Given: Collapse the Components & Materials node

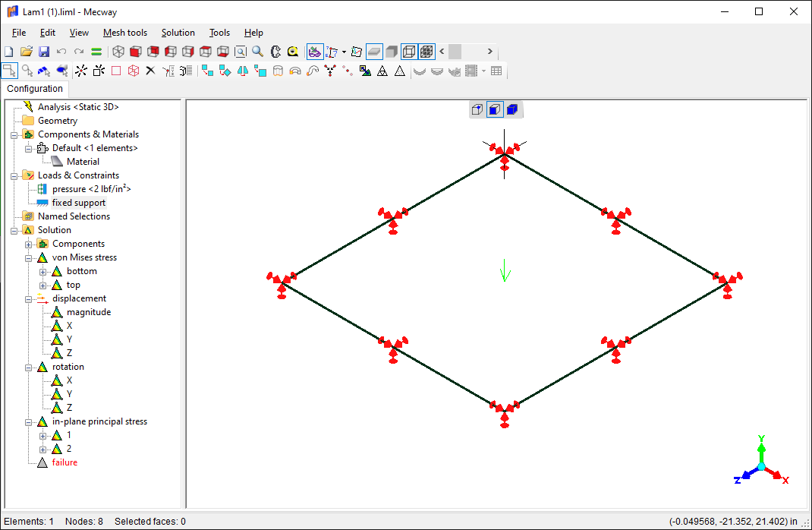Looking at the screenshot, I should tap(14, 134).
